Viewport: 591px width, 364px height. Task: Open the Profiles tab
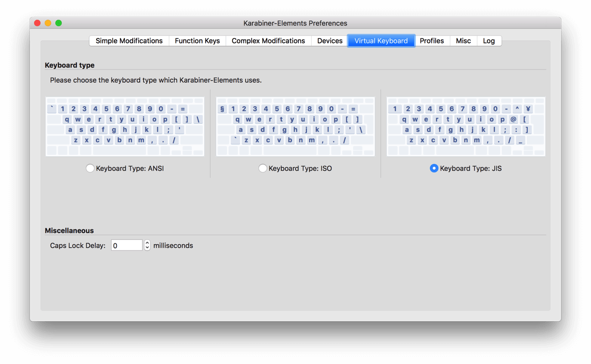click(432, 41)
